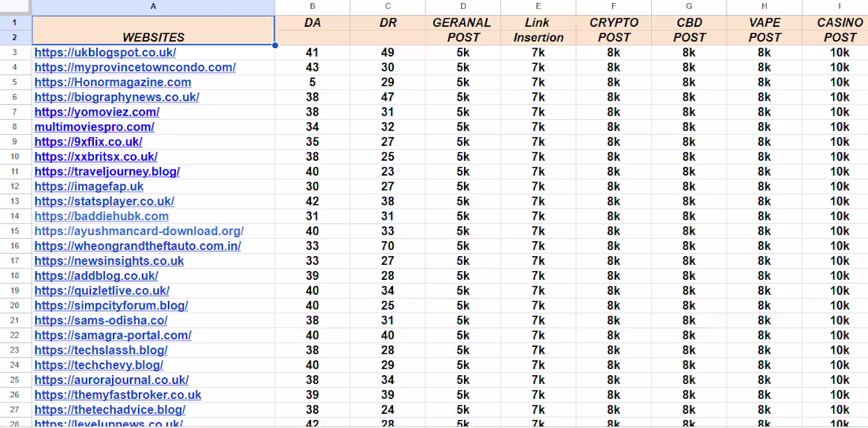Open the thetechadvice.blog link
This screenshot has width=868, height=428.
(110, 411)
